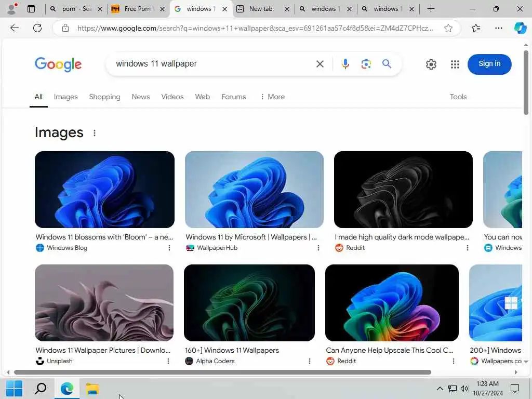Open File Explorer from taskbar
The height and width of the screenshot is (399, 532).
92,389
